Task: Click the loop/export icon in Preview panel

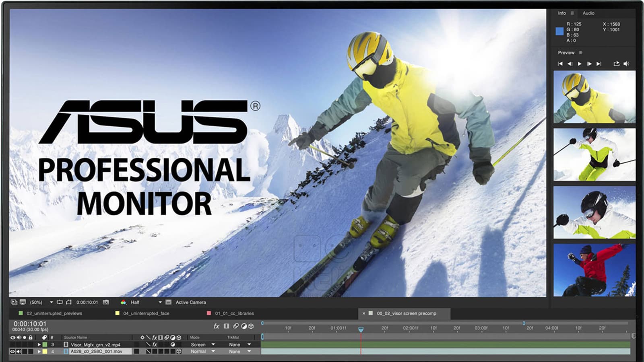Action: click(x=616, y=64)
